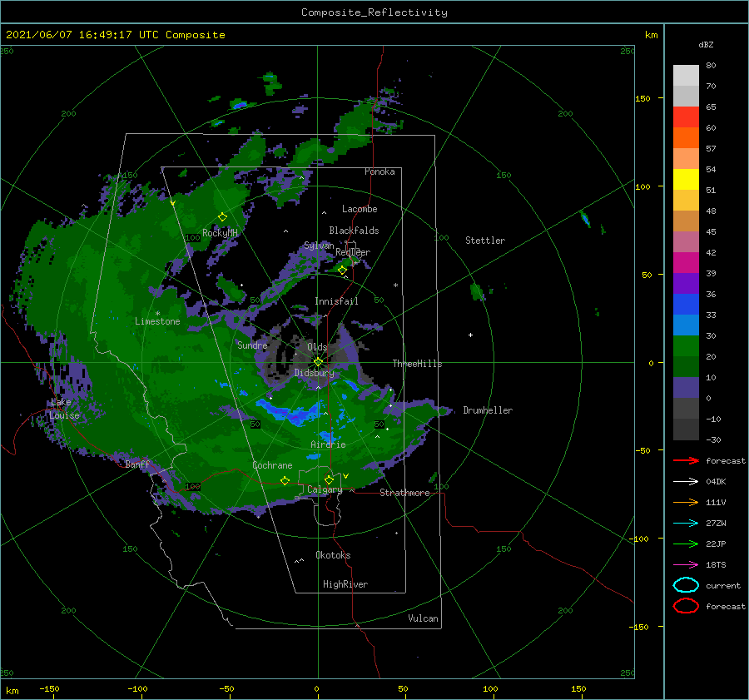
Task: Select the orange 60-57 dBZ color swatch
Action: (686, 137)
